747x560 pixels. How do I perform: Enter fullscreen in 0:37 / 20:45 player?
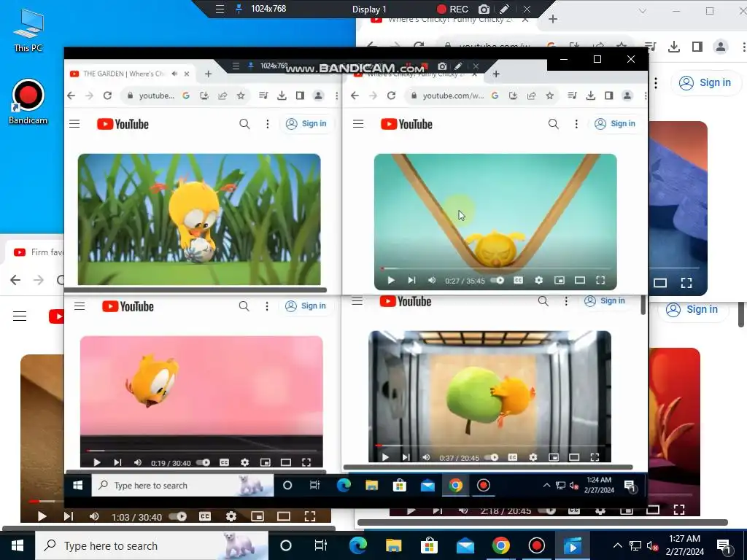click(595, 457)
